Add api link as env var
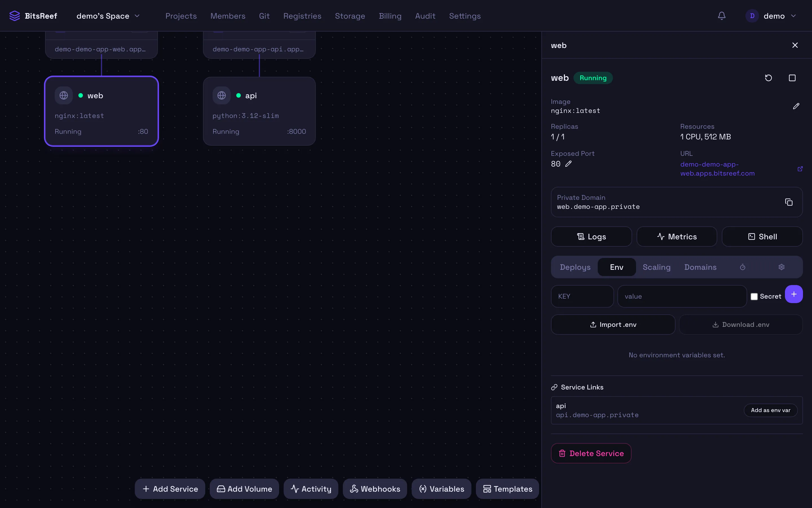Screen dimensions: 812x508 pos(771,410)
